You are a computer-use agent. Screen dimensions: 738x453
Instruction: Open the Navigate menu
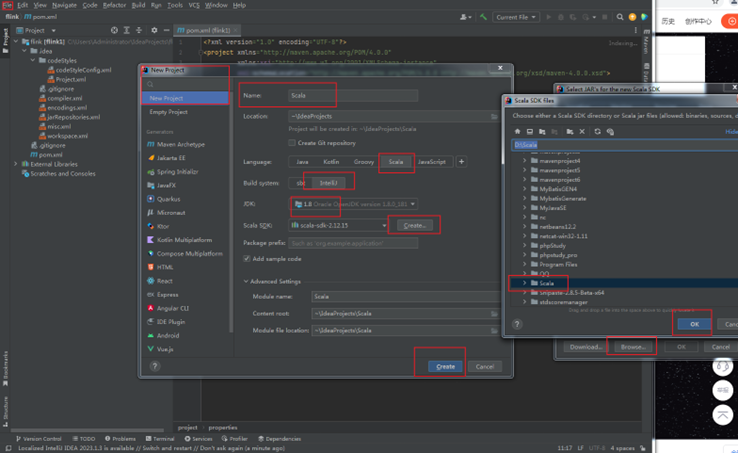(64, 5)
